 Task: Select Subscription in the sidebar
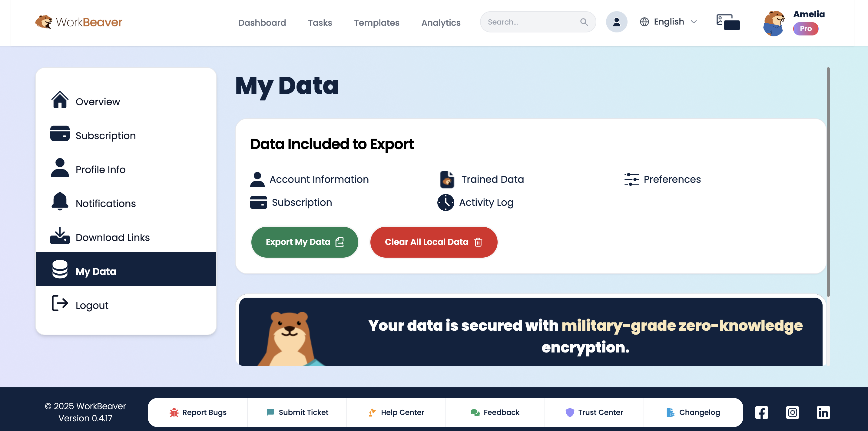pos(105,135)
